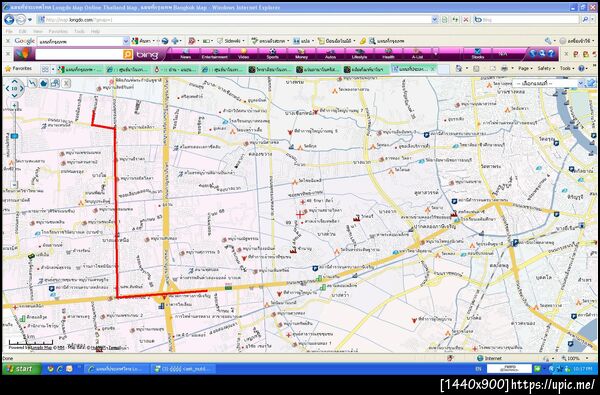Click the clock in the system tray

[x=583, y=369]
